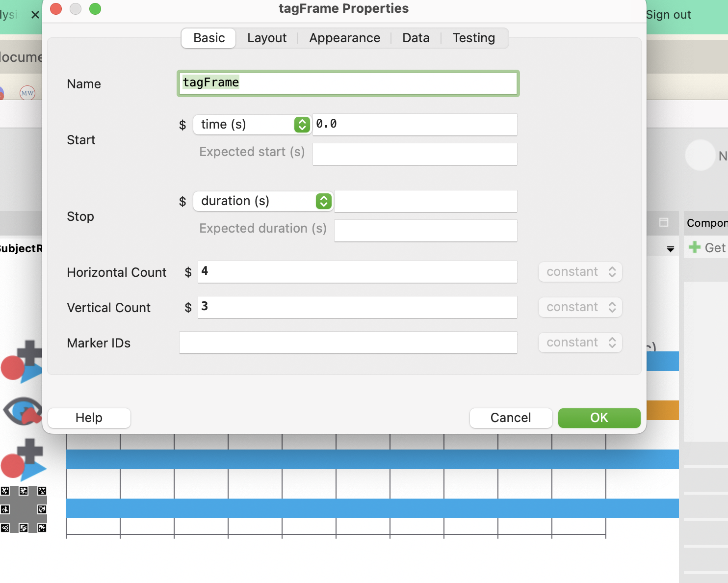
Task: Open the Stop type dropdown showing duration (s)
Action: [x=262, y=201]
